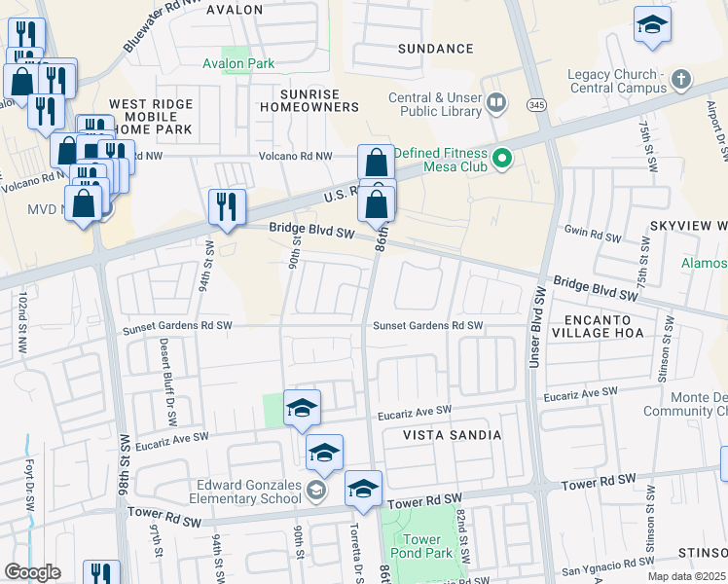Open the Edward Gonzales Elementary School pin
Image resolution: width=728 pixels, height=584 pixels.
[x=316, y=491]
